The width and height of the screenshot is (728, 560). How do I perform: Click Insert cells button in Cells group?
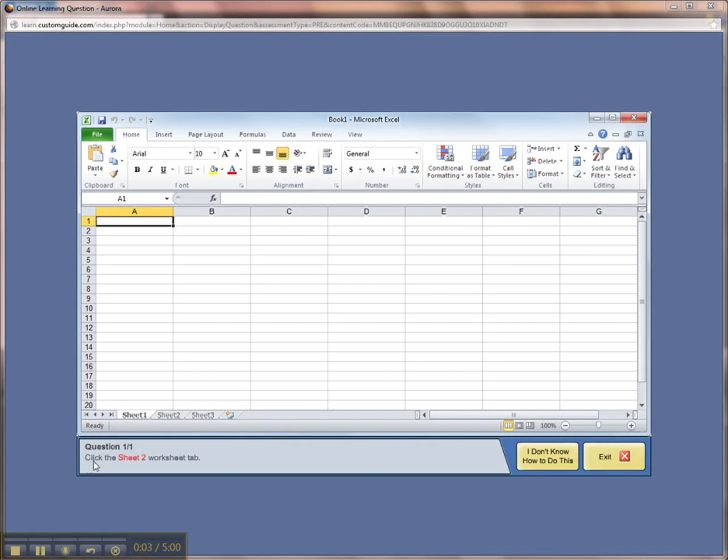(544, 148)
